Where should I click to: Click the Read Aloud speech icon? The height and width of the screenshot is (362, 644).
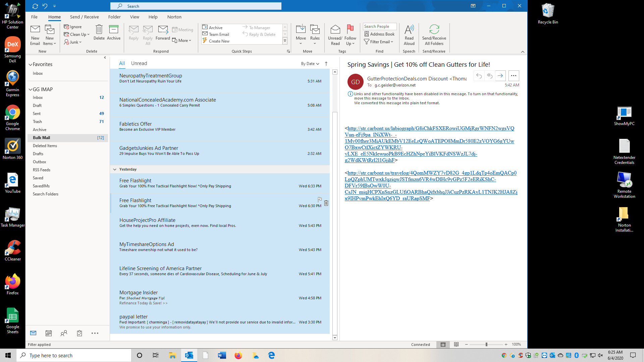point(409,30)
